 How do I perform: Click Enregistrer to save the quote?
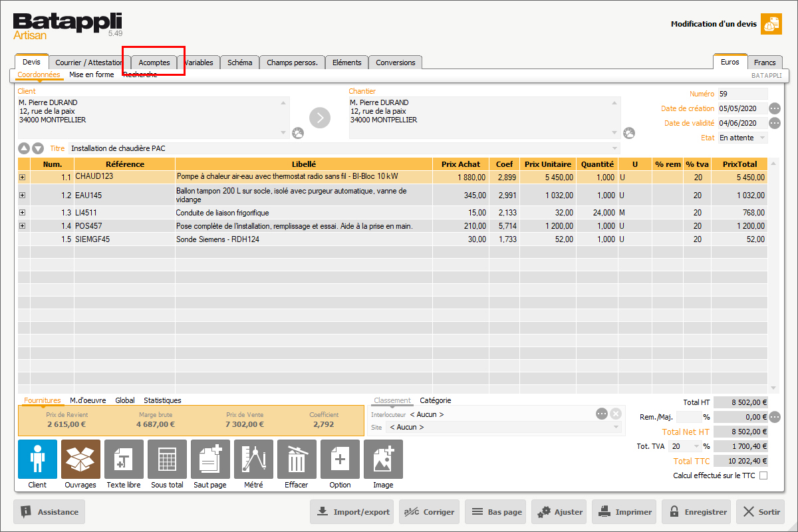(696, 512)
